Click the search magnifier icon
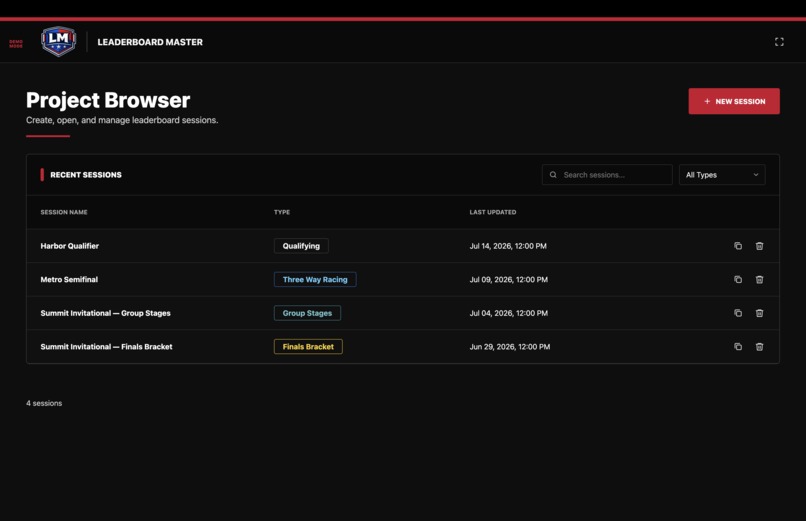Viewport: 806px width, 521px height. coord(553,175)
